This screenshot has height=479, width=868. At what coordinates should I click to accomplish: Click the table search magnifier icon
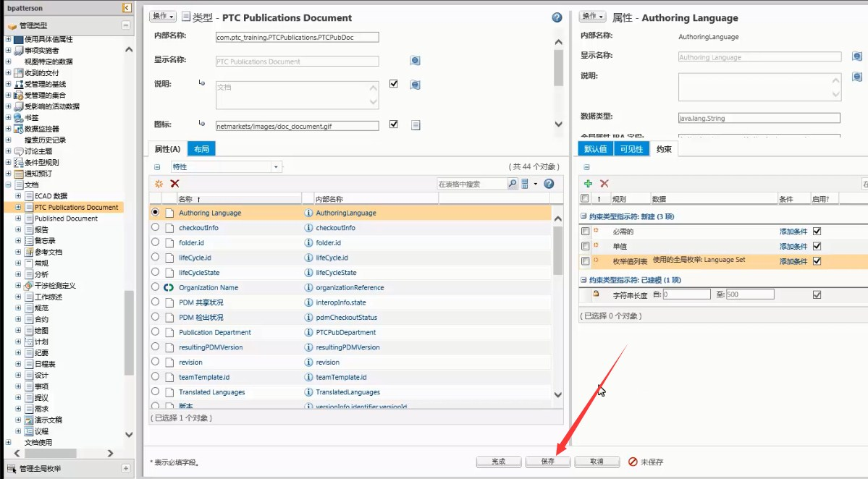click(x=513, y=184)
